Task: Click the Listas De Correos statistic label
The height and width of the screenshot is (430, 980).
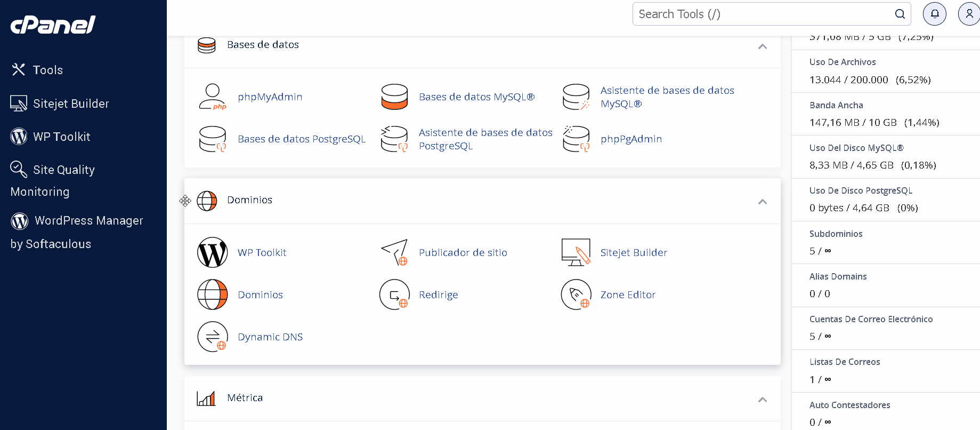Action: coord(845,362)
